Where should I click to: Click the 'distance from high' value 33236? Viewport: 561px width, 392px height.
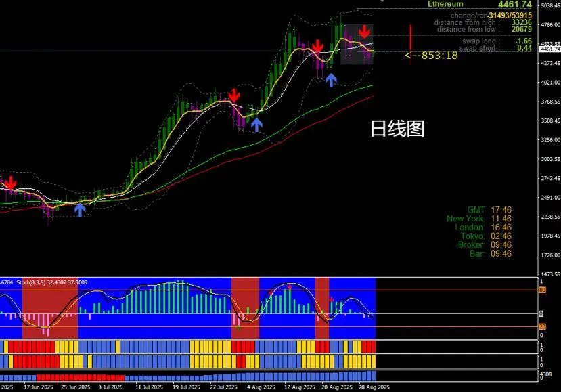click(x=522, y=22)
